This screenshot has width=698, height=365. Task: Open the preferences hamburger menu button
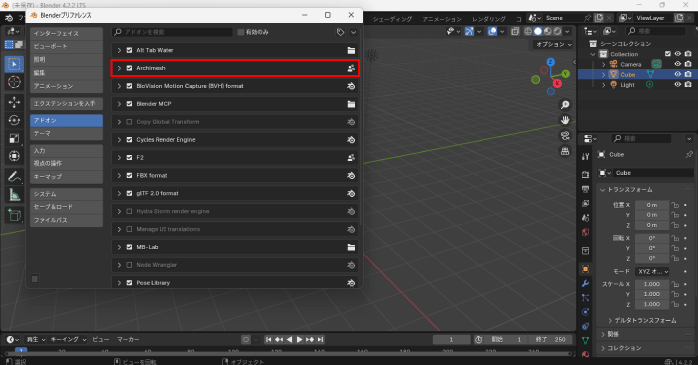point(35,279)
